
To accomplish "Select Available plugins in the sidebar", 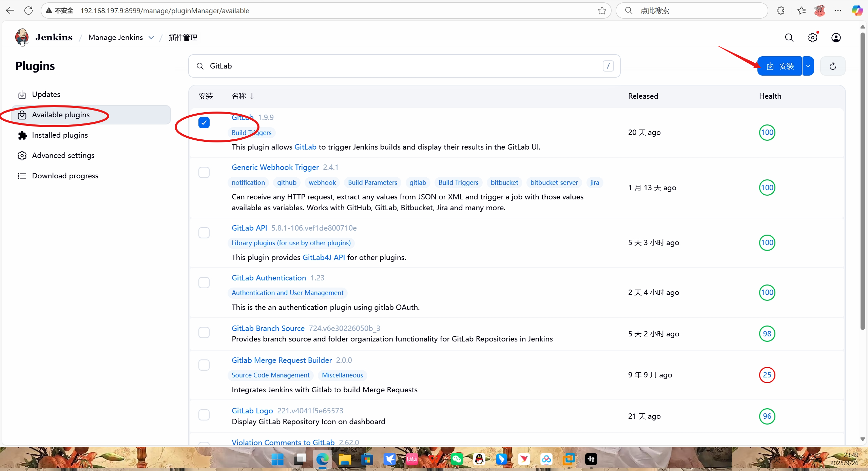I will click(91, 115).
